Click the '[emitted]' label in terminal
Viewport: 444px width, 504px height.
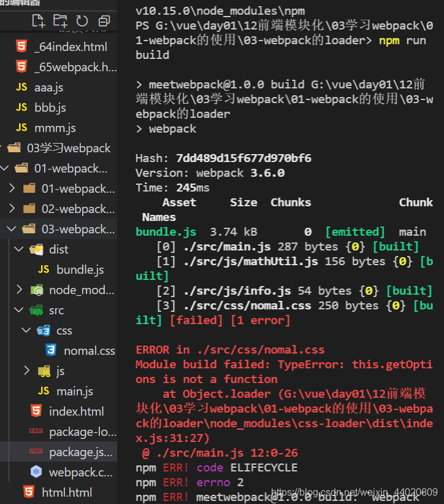pyautogui.click(x=355, y=232)
